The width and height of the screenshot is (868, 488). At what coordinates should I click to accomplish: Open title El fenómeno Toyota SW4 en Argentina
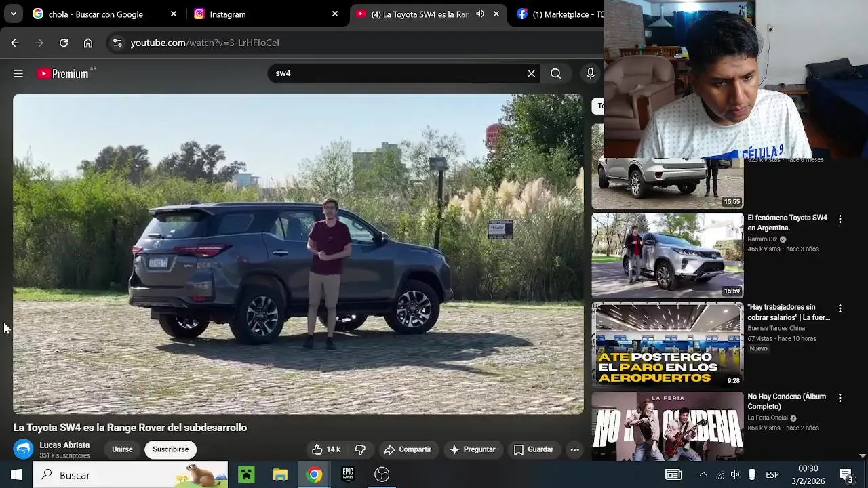coord(787,223)
